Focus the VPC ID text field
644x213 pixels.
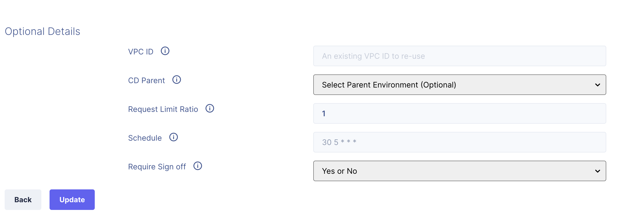click(x=459, y=56)
